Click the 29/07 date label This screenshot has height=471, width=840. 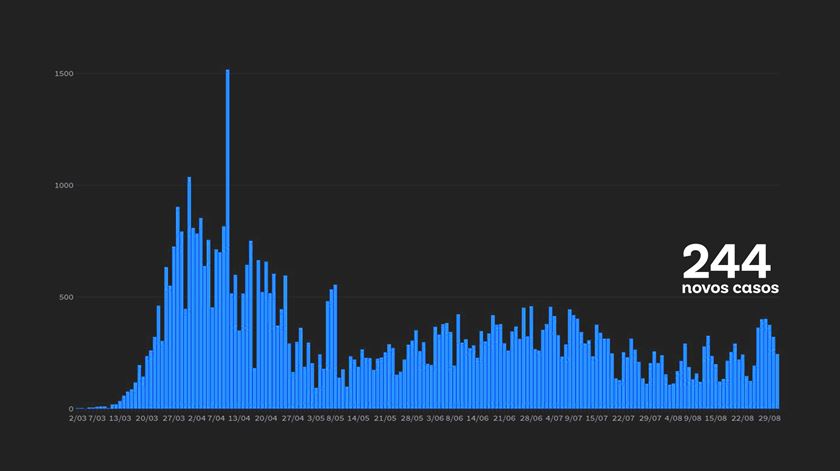click(650, 418)
